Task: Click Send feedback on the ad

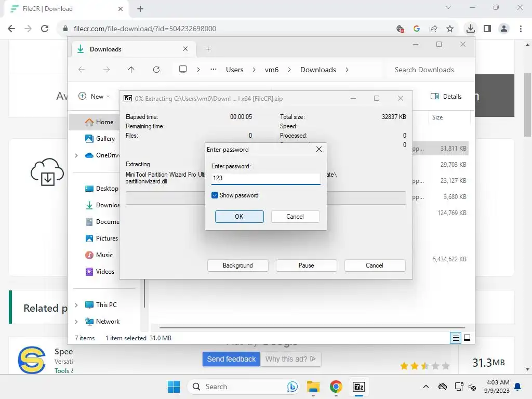Action: 231,359
